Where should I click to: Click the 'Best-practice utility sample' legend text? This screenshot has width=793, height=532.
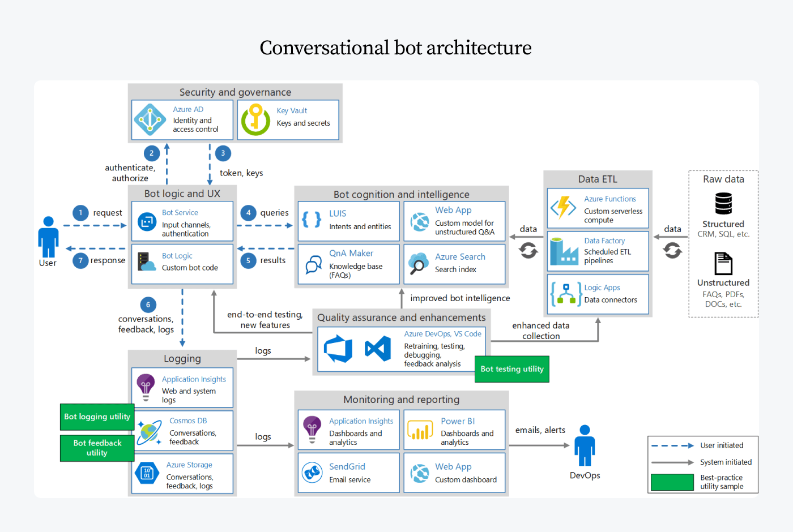722,482
